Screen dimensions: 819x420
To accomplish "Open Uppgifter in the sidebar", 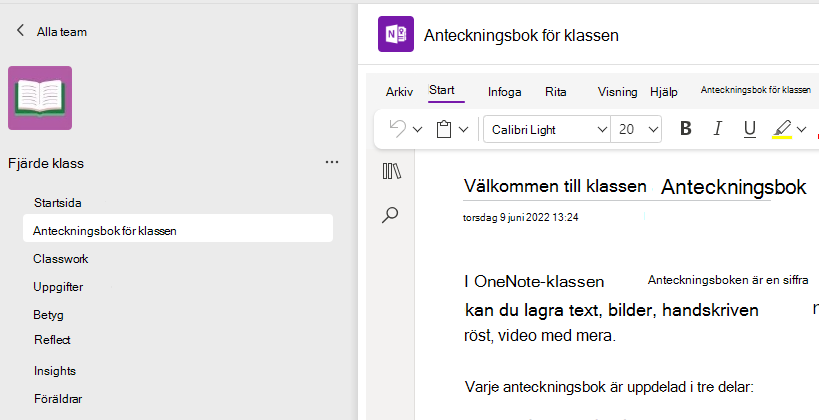I will (58, 287).
